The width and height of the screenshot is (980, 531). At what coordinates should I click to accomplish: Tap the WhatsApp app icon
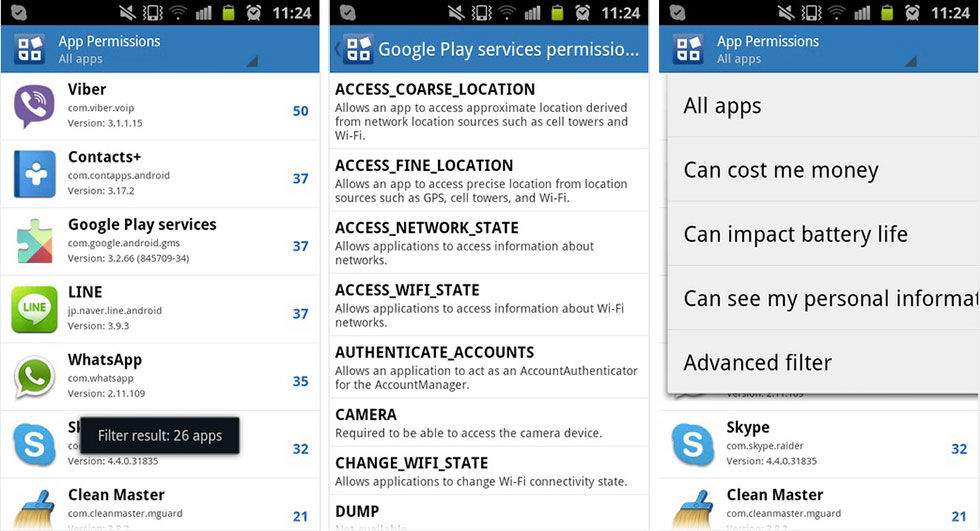tap(34, 377)
